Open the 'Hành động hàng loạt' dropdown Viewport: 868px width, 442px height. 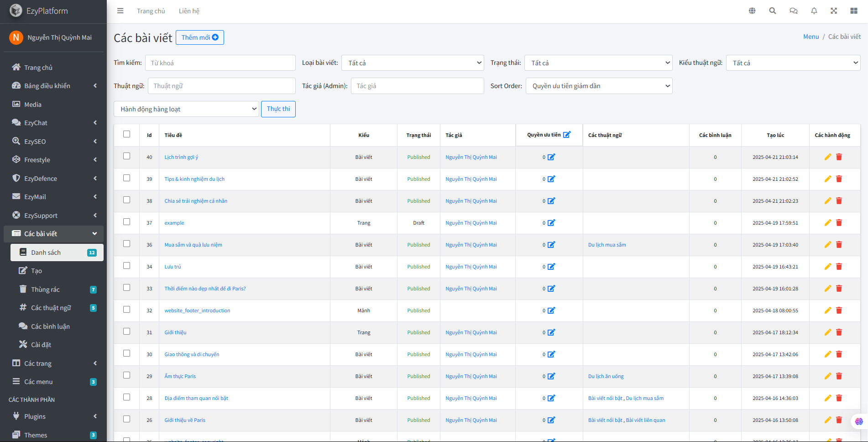pos(186,109)
